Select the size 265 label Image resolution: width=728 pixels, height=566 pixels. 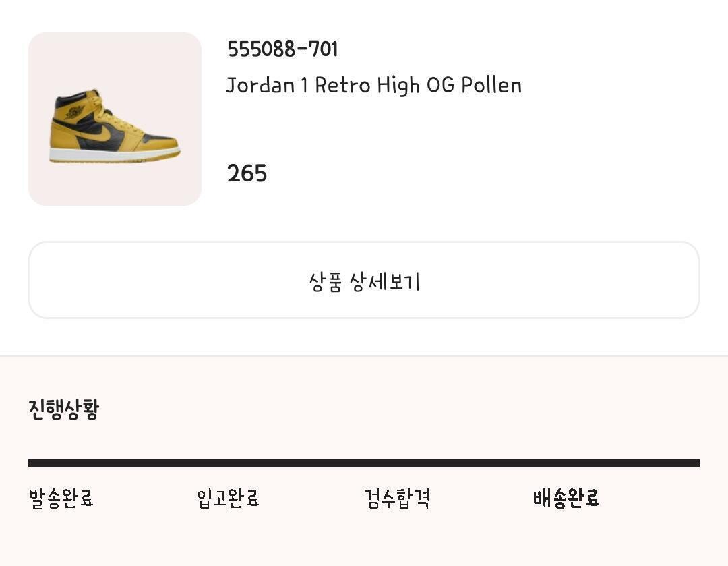[247, 173]
